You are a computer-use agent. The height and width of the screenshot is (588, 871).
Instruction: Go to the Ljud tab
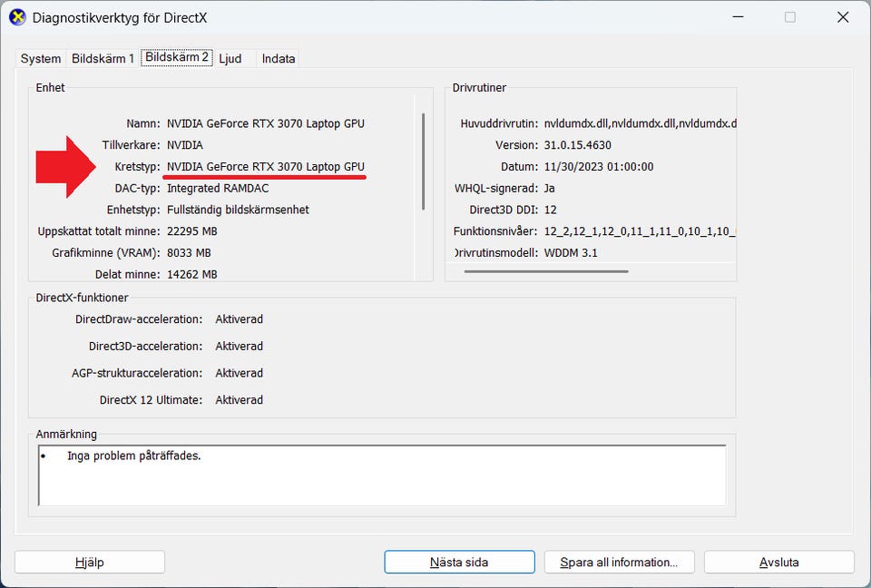[x=230, y=59]
